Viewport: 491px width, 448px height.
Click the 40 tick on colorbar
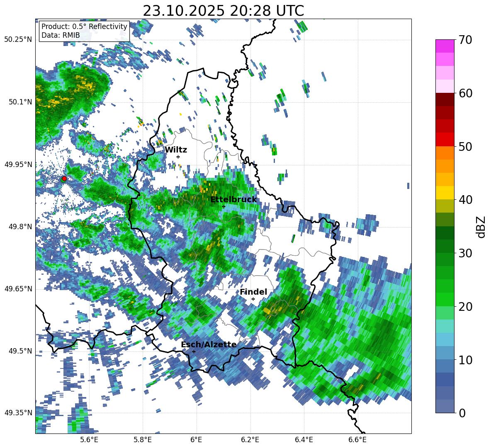click(465, 200)
